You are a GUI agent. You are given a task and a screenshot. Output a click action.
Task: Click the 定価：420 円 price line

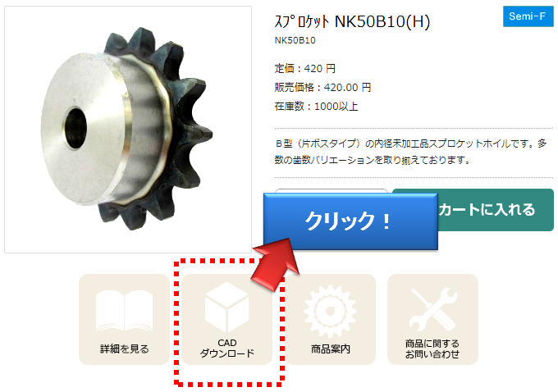(305, 68)
